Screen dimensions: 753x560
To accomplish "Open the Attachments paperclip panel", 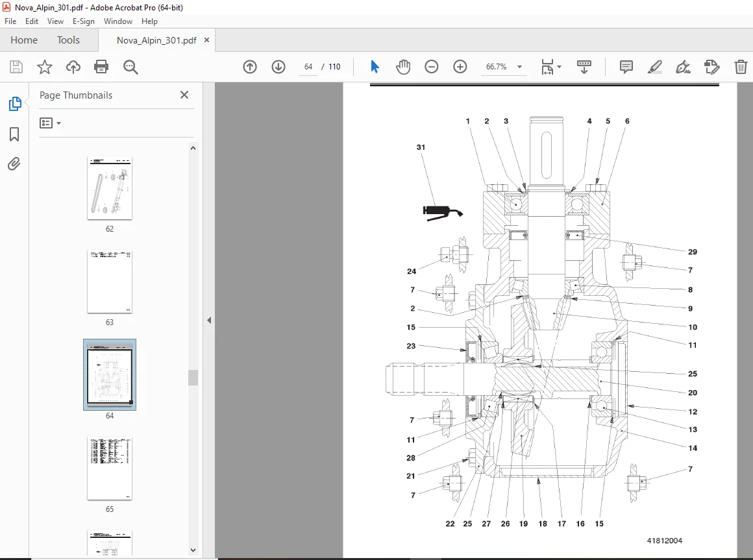I will tap(14, 164).
